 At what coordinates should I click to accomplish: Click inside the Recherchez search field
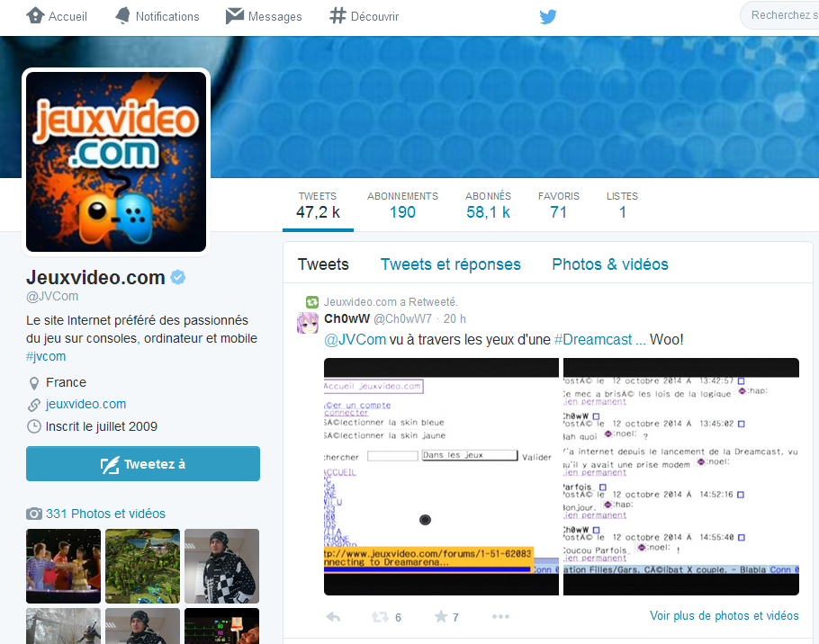coord(779,15)
